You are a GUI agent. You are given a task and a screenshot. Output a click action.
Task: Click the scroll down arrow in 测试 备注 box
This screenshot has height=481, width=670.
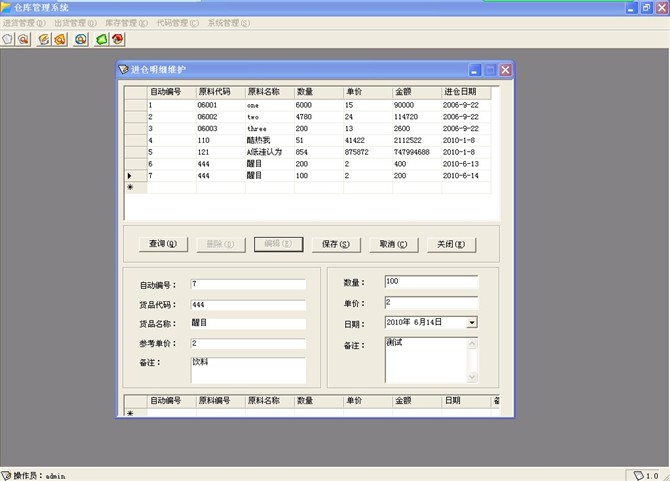click(x=472, y=377)
